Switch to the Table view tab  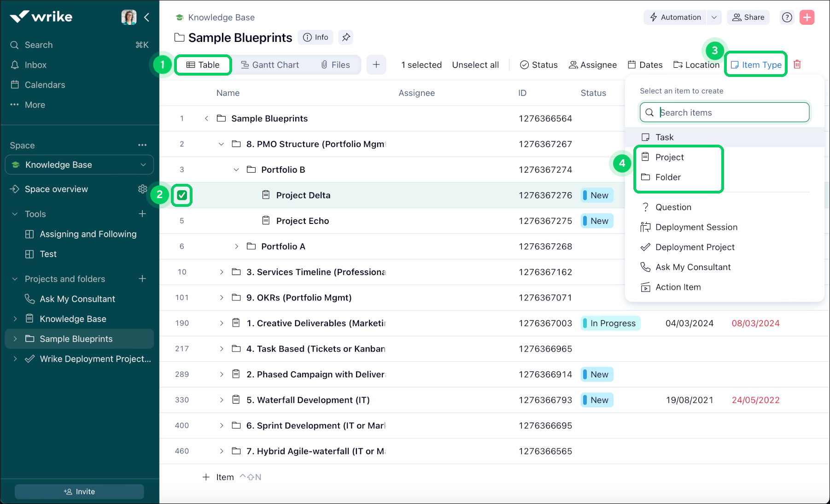203,65
